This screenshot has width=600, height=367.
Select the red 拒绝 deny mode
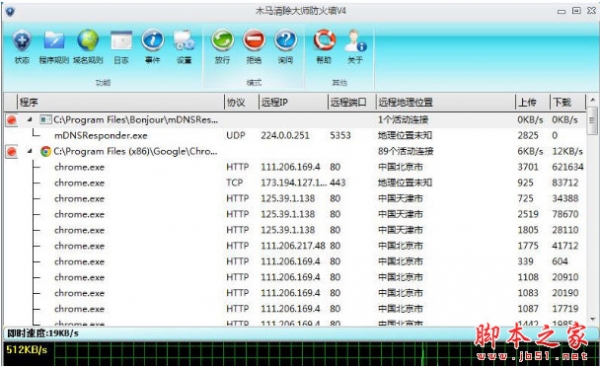[254, 40]
